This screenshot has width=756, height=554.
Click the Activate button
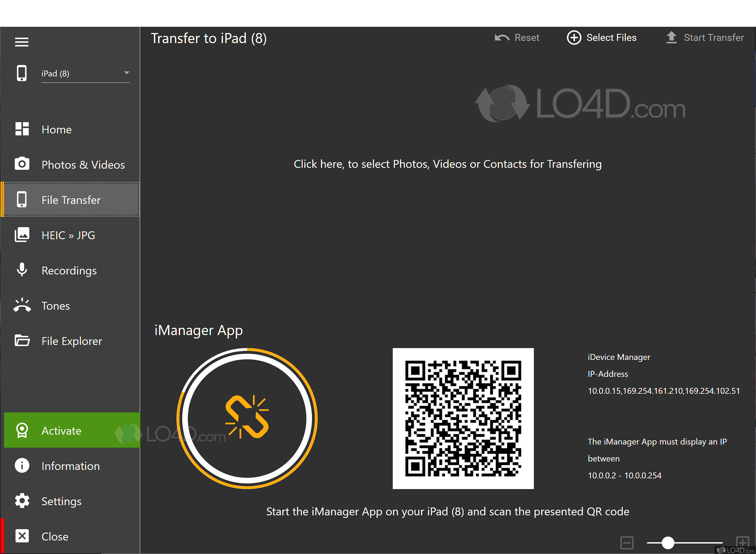[62, 430]
